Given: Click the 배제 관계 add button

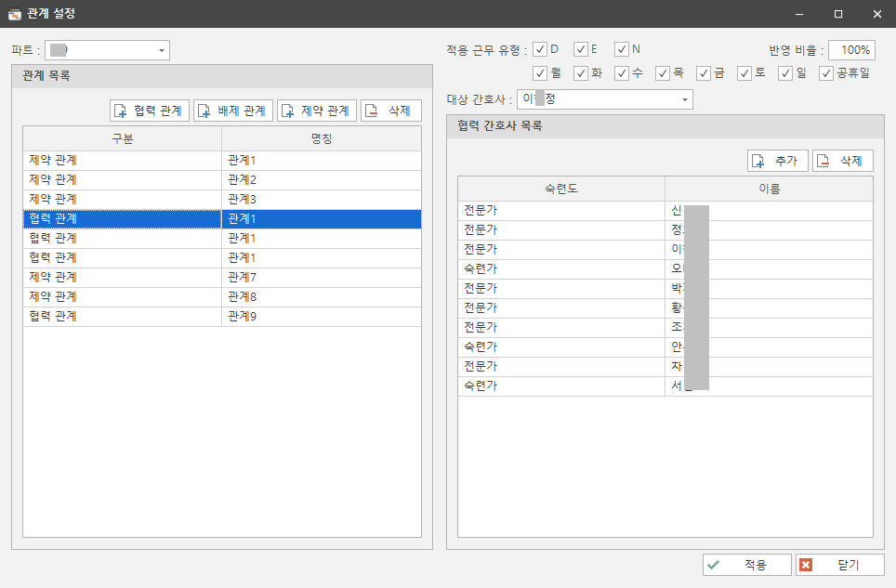Looking at the screenshot, I should [233, 111].
